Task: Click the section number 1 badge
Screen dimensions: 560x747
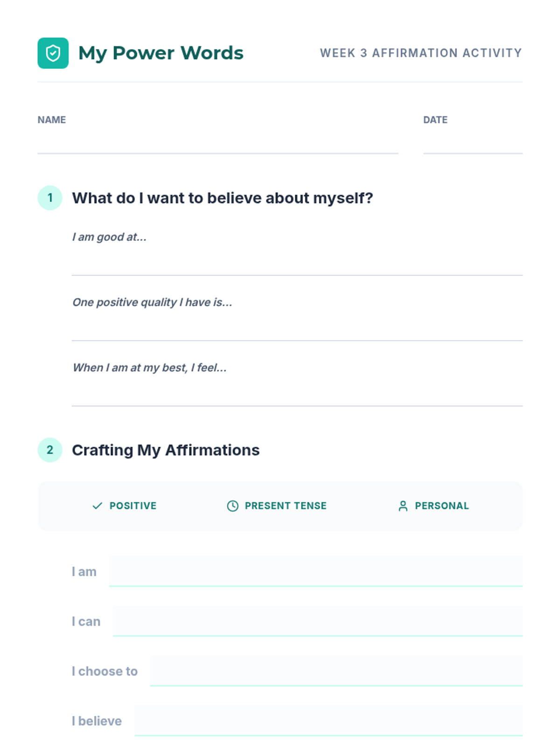Action: pos(50,198)
